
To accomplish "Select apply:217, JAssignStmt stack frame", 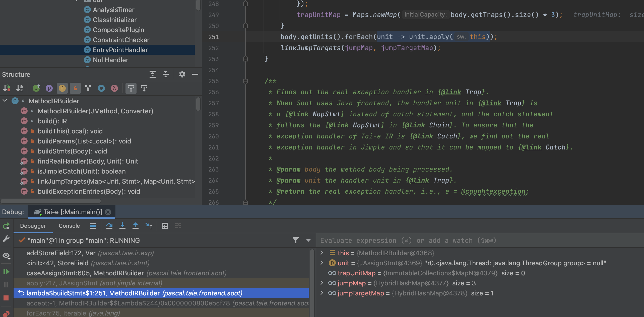I will [x=161, y=283].
